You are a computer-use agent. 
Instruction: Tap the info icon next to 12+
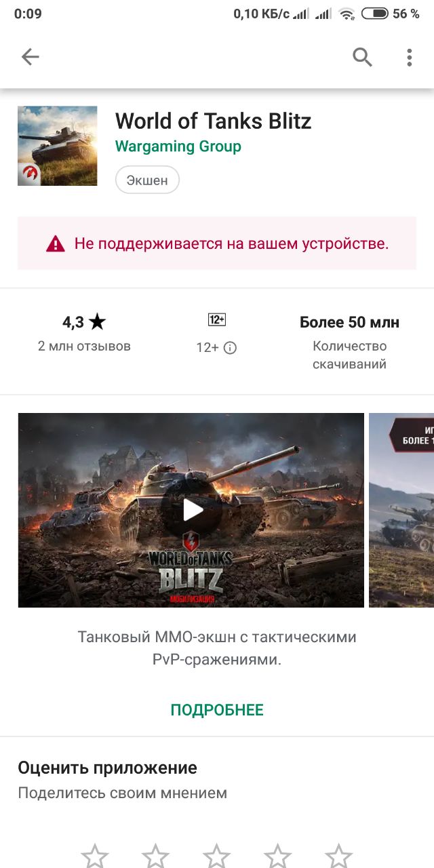coord(230,348)
